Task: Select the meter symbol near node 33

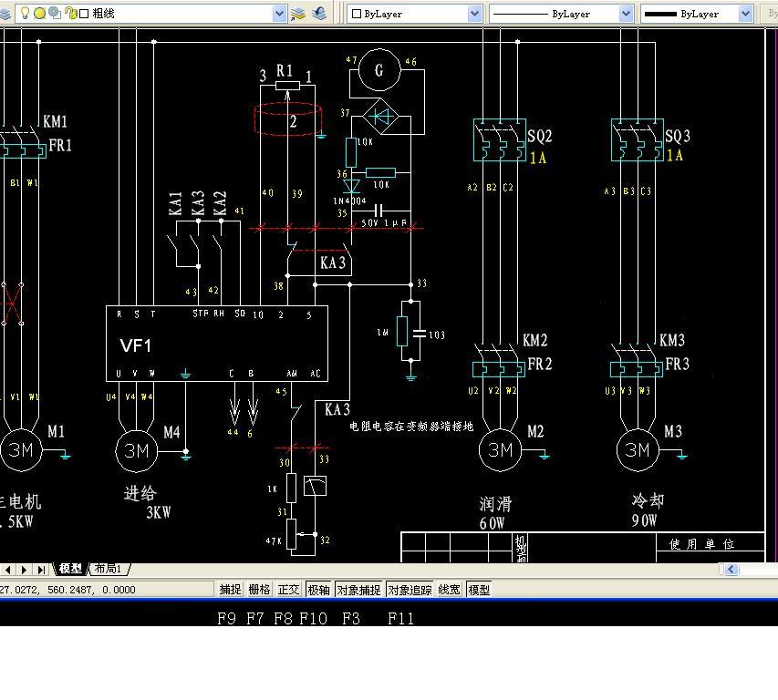Action: pyautogui.click(x=316, y=486)
